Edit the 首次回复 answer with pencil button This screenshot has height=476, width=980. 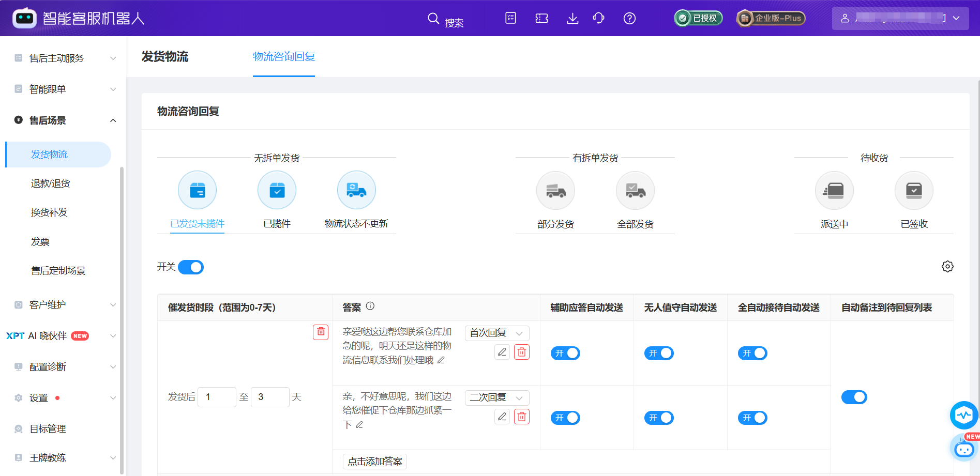[x=502, y=352]
